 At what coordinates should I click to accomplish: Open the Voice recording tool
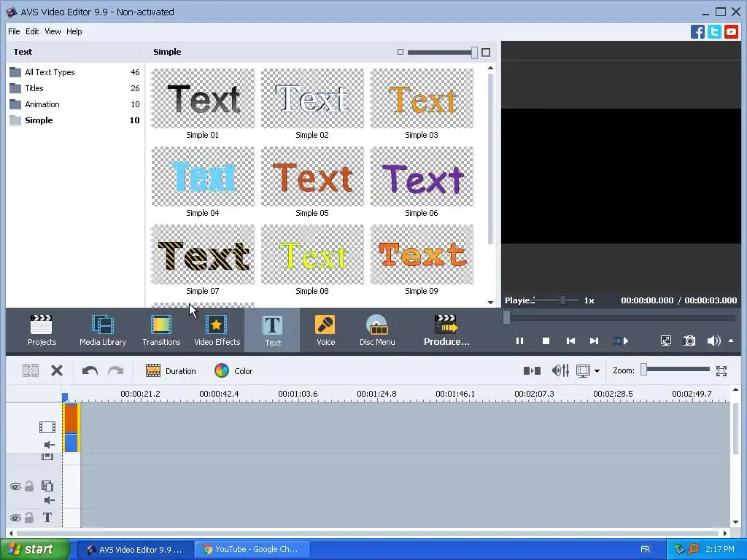point(325,330)
